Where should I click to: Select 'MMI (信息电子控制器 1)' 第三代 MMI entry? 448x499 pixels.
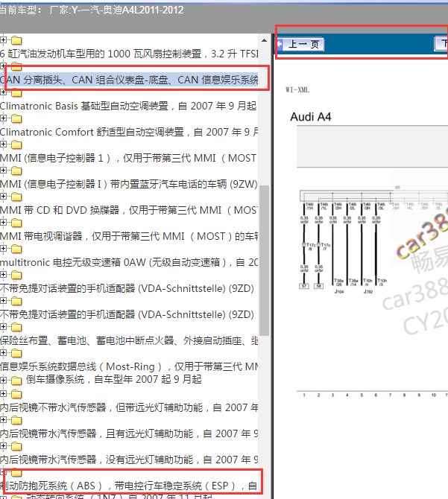click(128, 158)
